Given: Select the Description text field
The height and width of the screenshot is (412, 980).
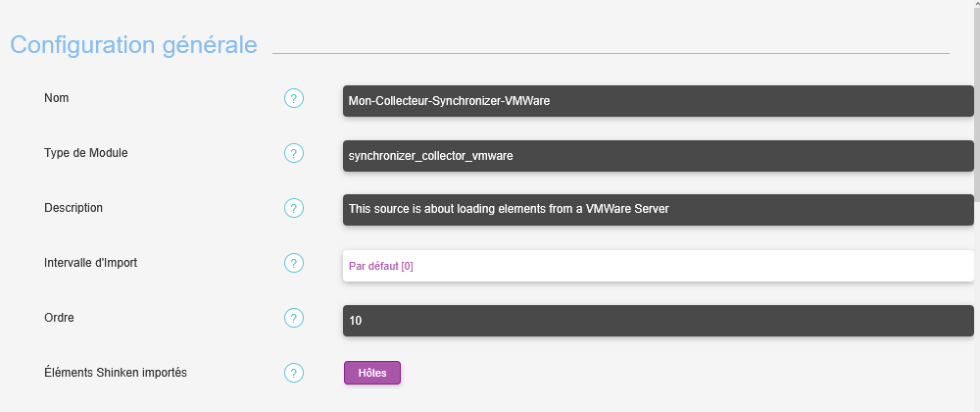Looking at the screenshot, I should pyautogui.click(x=658, y=210).
